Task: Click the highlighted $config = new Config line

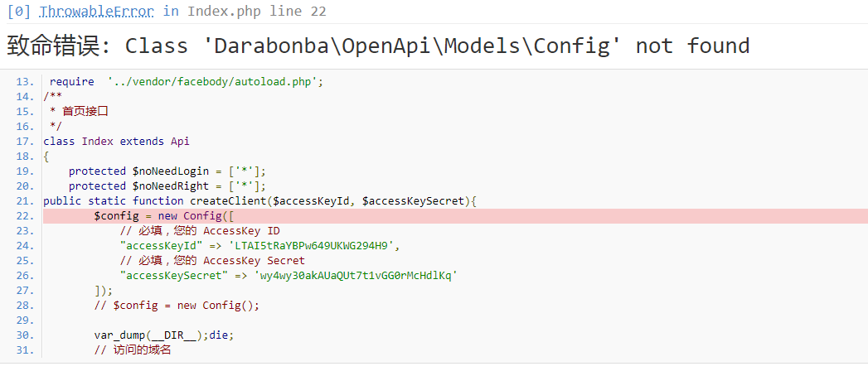Action: pyautogui.click(x=158, y=216)
